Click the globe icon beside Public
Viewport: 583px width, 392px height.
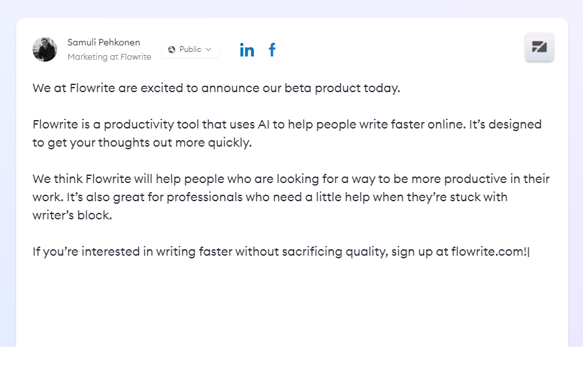[171, 49]
